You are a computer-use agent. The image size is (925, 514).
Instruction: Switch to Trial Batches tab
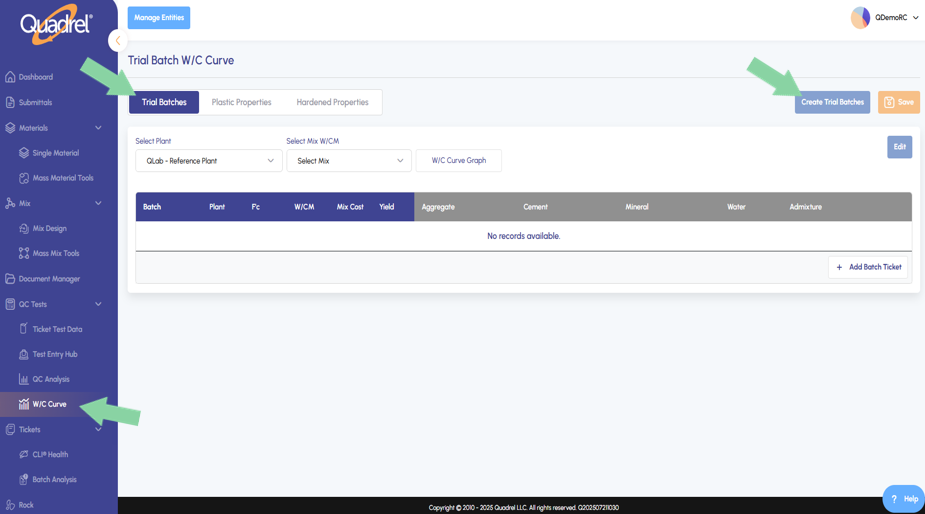(164, 102)
